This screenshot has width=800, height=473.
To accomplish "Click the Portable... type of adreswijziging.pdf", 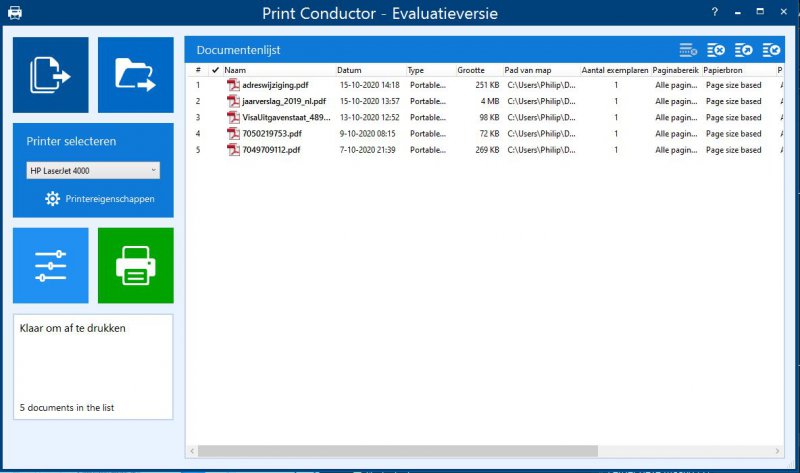I will tap(428, 85).
